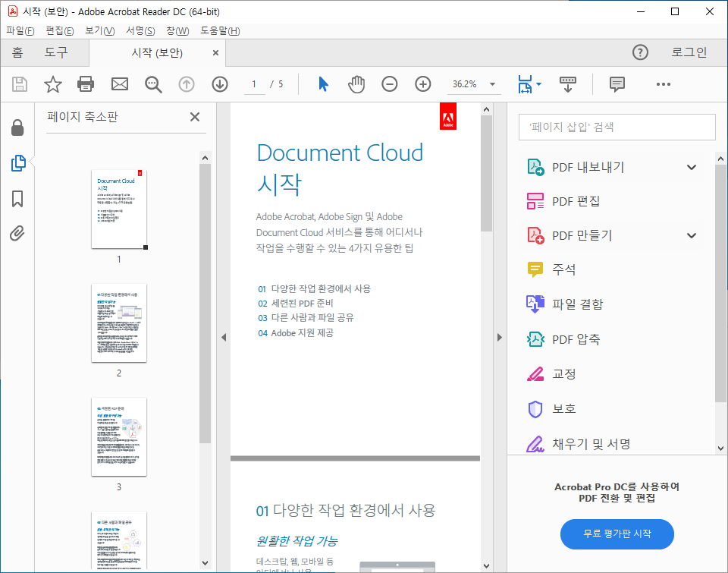
Task: Go to previous page arrow
Action: pos(187,84)
